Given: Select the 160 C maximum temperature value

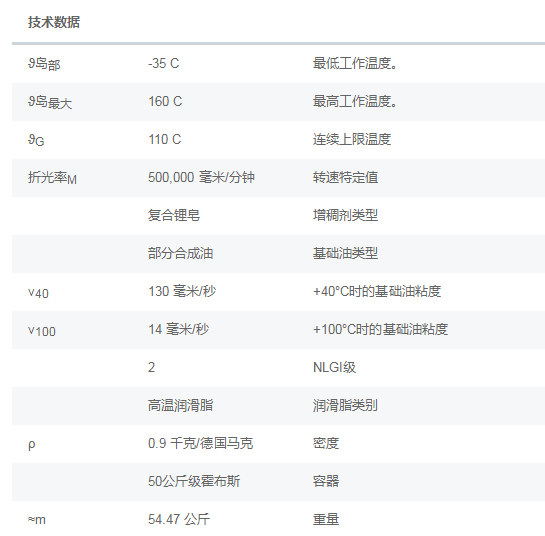Looking at the screenshot, I should [x=165, y=101].
